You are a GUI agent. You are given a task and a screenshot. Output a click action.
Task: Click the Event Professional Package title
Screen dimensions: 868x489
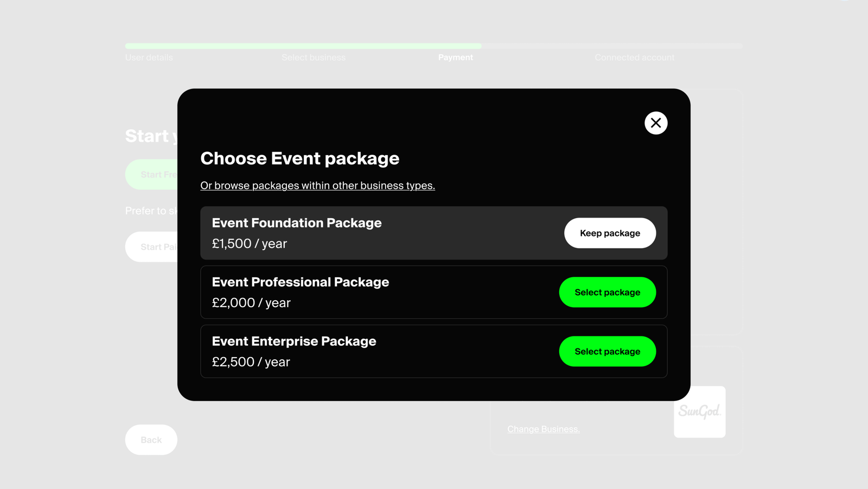[x=301, y=282]
